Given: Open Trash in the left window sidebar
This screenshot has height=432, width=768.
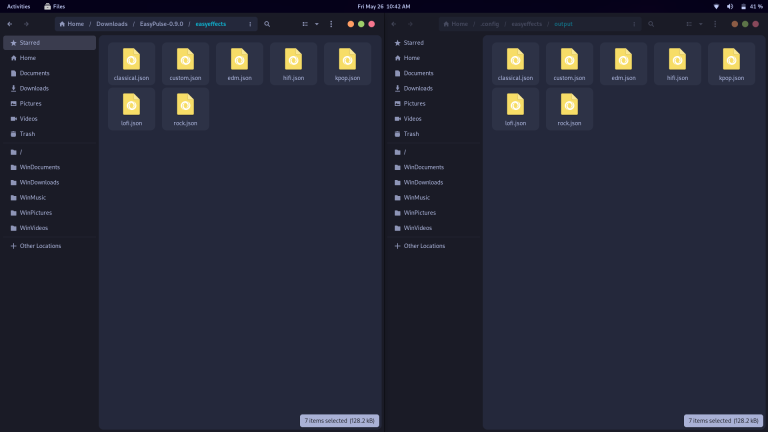Looking at the screenshot, I should tap(27, 134).
